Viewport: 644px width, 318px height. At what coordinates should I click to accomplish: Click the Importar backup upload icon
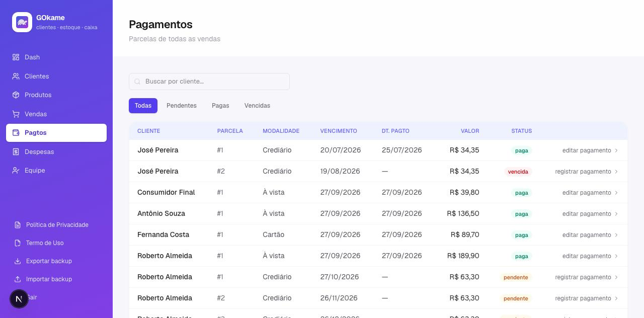pyautogui.click(x=18, y=279)
